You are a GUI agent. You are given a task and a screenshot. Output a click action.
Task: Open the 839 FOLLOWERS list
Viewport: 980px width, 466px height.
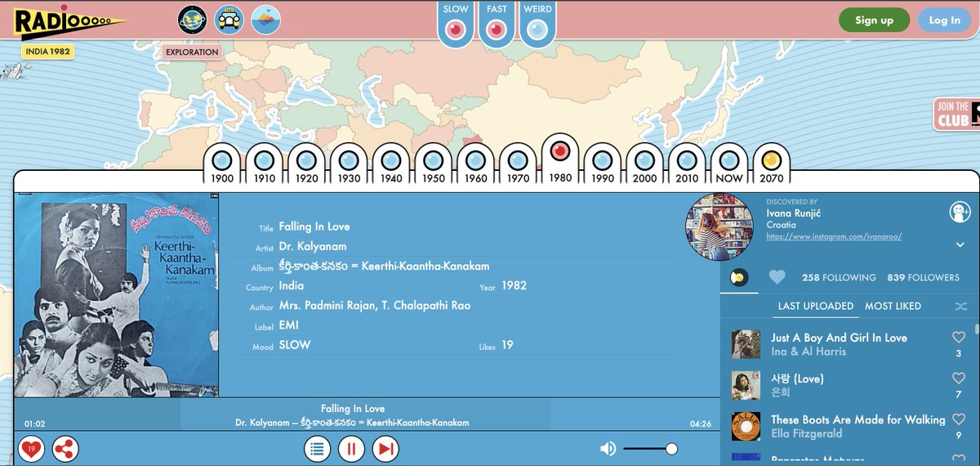click(923, 277)
